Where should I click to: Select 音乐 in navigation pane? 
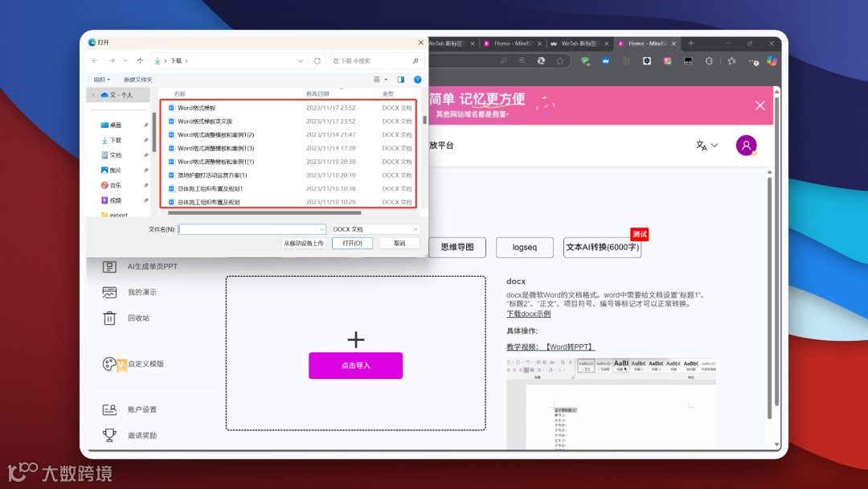point(116,185)
